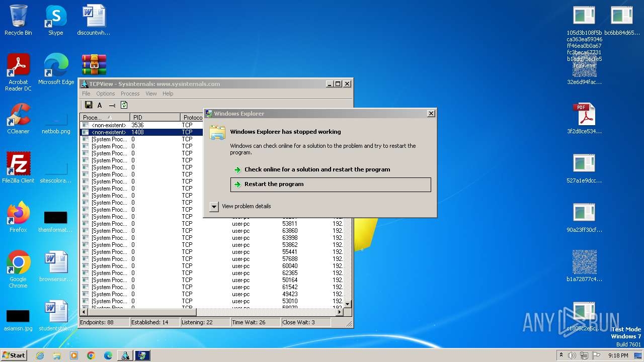Open Acrobat Reader DC desktop icon
The width and height of the screenshot is (644, 362).
tap(18, 72)
